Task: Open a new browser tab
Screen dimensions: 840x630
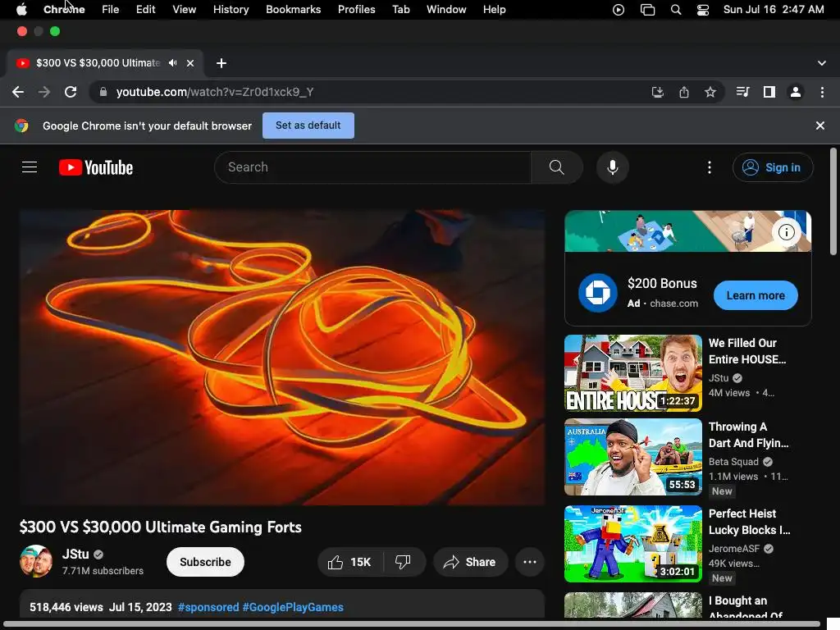Action: coord(221,63)
